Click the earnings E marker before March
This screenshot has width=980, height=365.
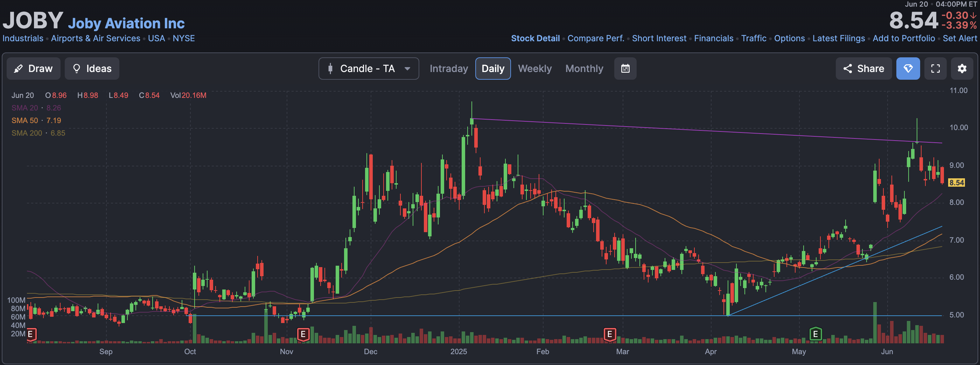(609, 334)
